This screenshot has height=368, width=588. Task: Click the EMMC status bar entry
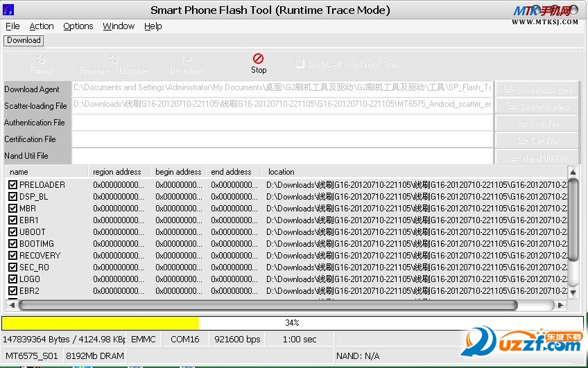[144, 339]
